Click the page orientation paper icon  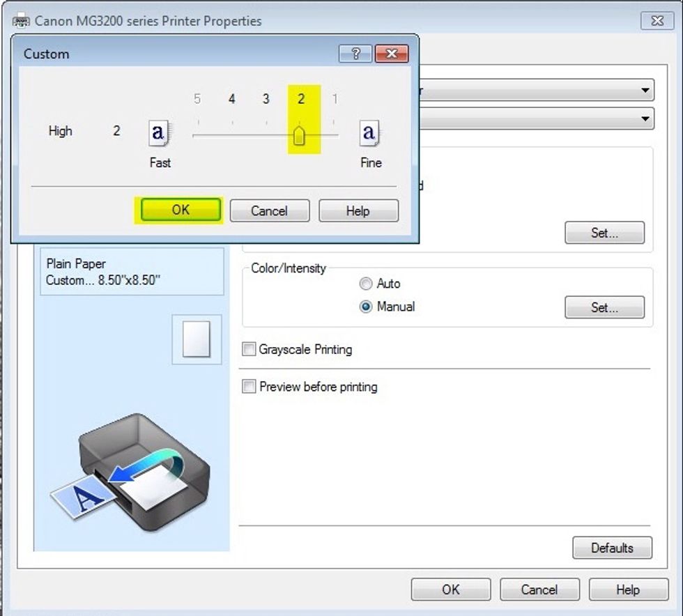coord(197,340)
